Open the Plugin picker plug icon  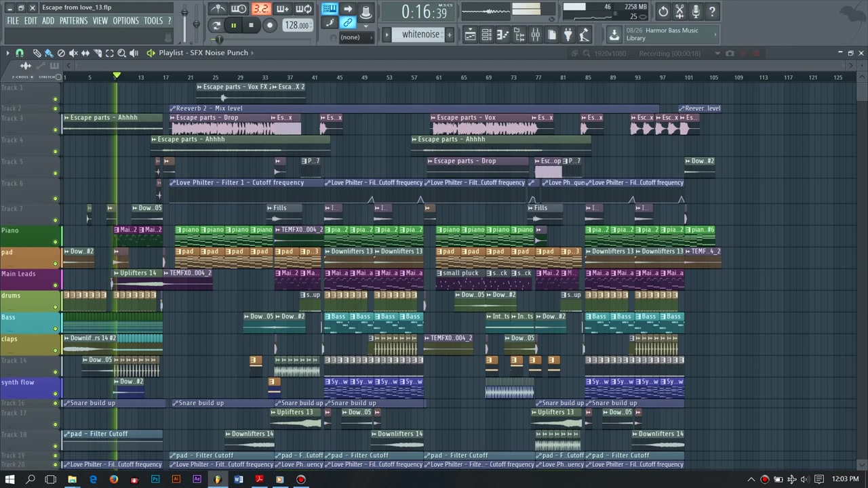coord(568,35)
